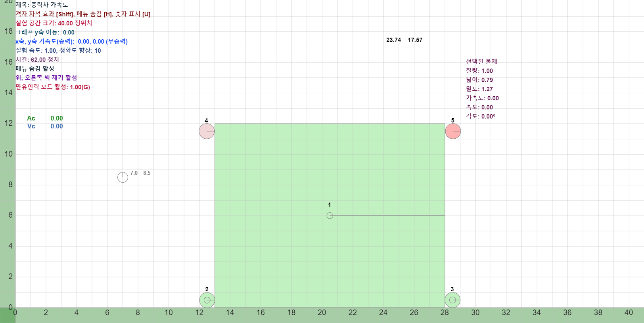Click the white circle marker near 7.0 8.5
Screen dimensions: 644x323
[x=123, y=177]
